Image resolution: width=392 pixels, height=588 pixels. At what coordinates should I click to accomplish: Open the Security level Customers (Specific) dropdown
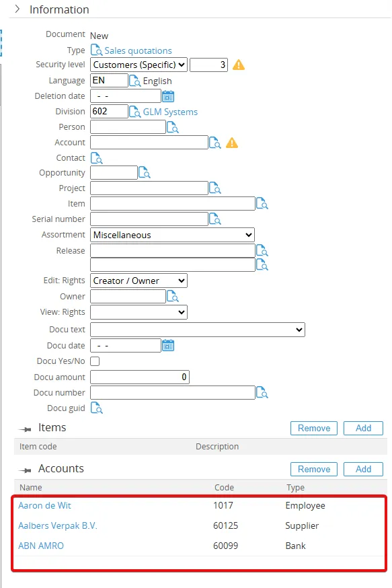(139, 65)
